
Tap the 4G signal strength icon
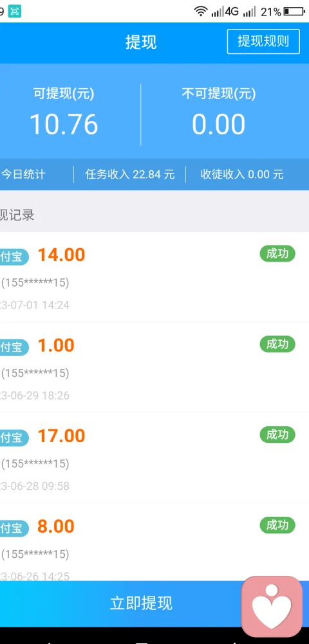coord(225,12)
